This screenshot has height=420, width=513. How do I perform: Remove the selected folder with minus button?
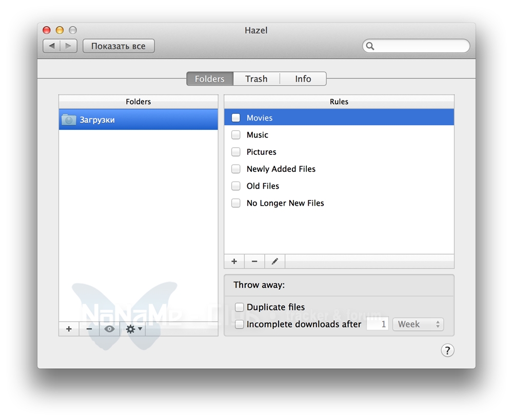coord(89,329)
